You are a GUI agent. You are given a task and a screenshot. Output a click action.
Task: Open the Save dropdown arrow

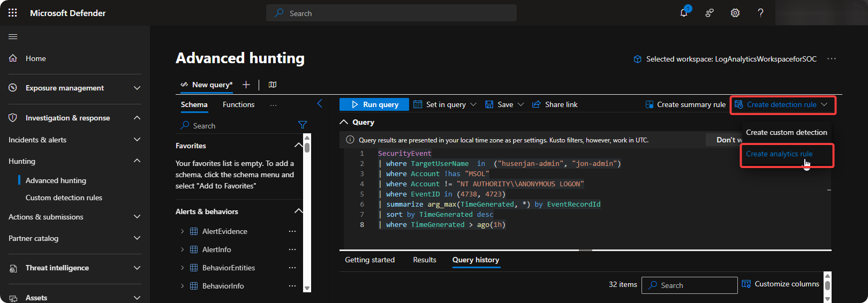pyautogui.click(x=520, y=104)
